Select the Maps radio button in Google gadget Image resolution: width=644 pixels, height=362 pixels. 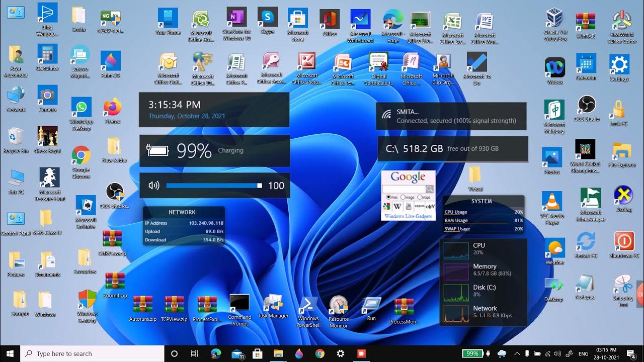pyautogui.click(x=420, y=198)
